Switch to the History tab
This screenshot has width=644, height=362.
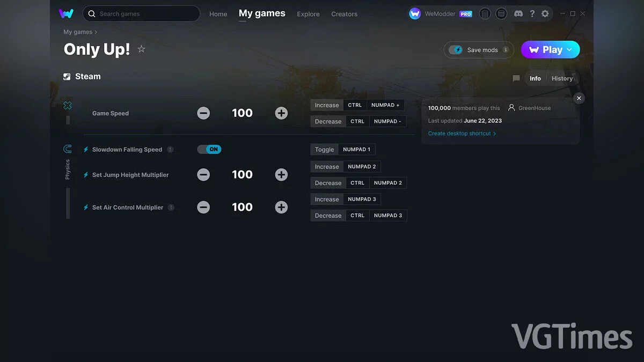(x=562, y=78)
